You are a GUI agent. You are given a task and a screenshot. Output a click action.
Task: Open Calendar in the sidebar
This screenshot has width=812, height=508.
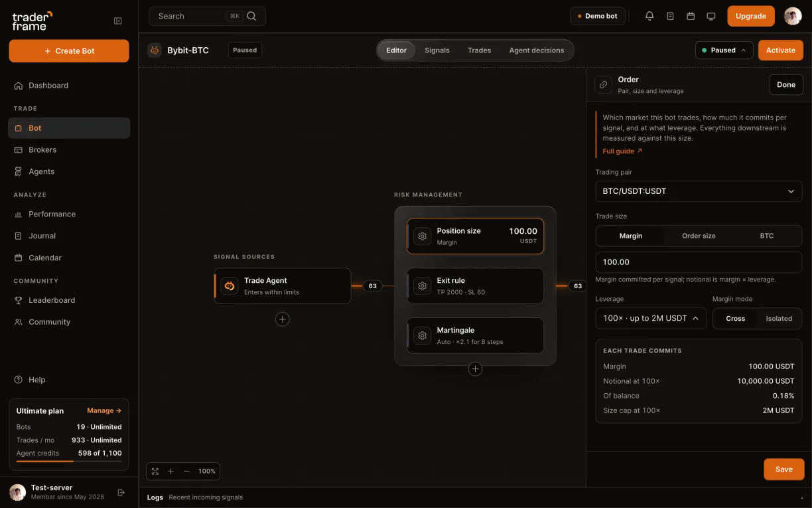click(x=69, y=258)
